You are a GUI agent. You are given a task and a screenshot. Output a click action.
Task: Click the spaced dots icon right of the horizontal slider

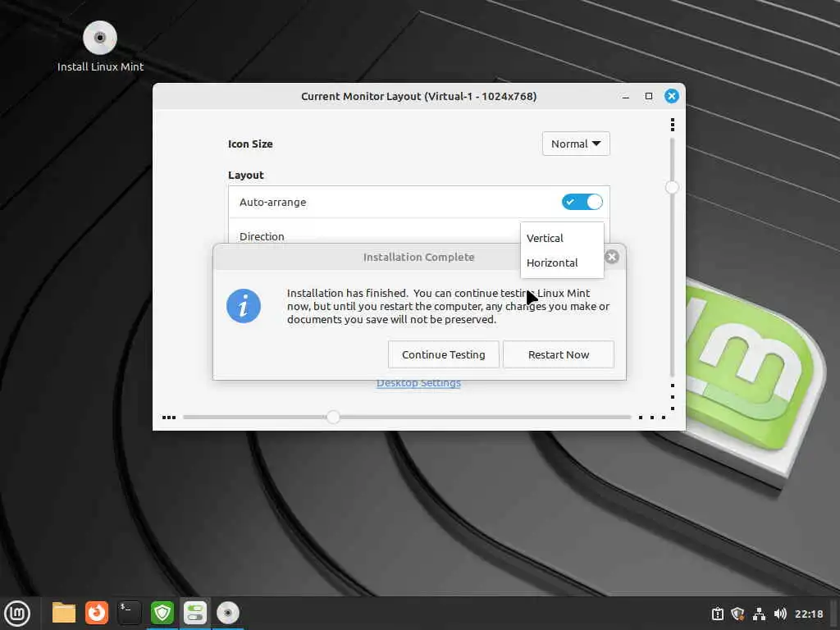coord(652,418)
